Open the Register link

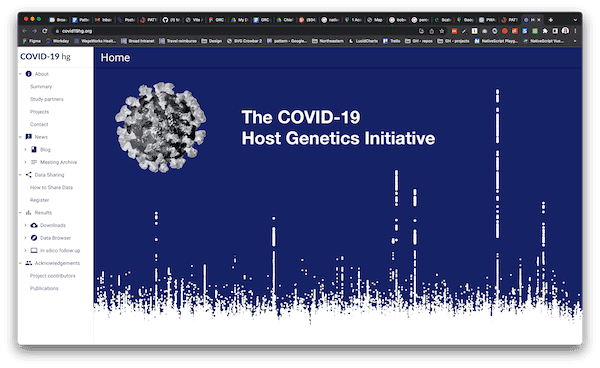(39, 200)
